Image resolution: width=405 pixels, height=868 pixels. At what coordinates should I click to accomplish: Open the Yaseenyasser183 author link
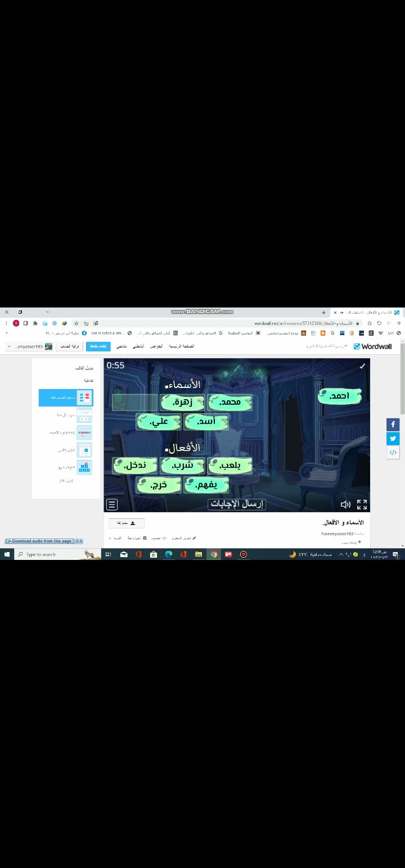[337, 534]
